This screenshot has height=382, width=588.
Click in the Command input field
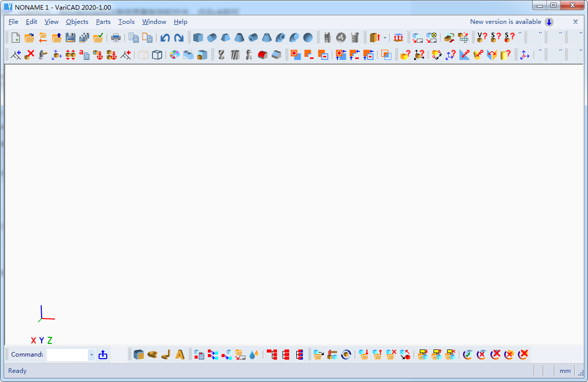(x=67, y=355)
